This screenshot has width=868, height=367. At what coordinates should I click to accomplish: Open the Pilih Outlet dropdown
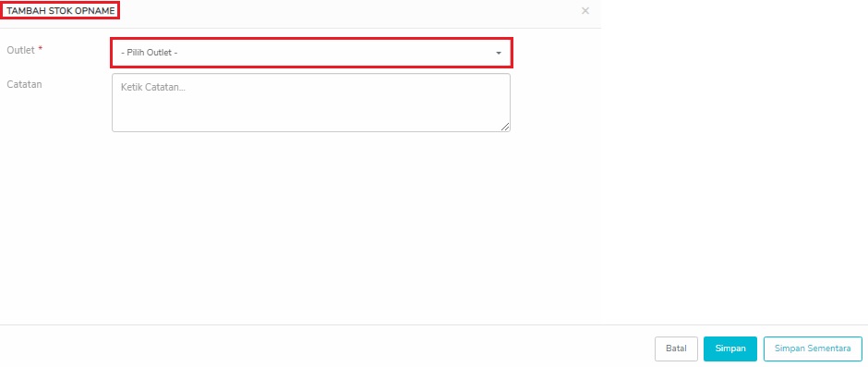[x=312, y=54]
